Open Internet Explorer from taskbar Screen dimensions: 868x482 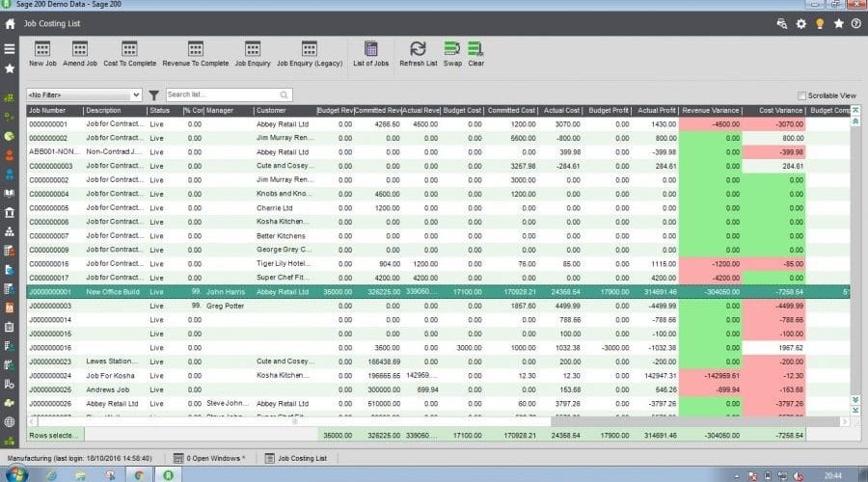[51, 475]
